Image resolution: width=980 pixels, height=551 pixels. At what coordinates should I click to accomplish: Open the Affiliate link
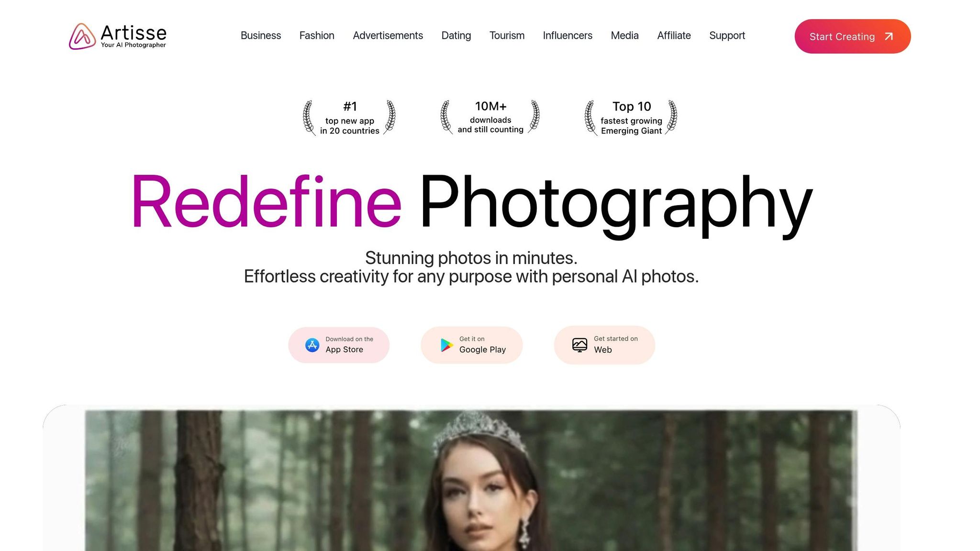pyautogui.click(x=674, y=35)
